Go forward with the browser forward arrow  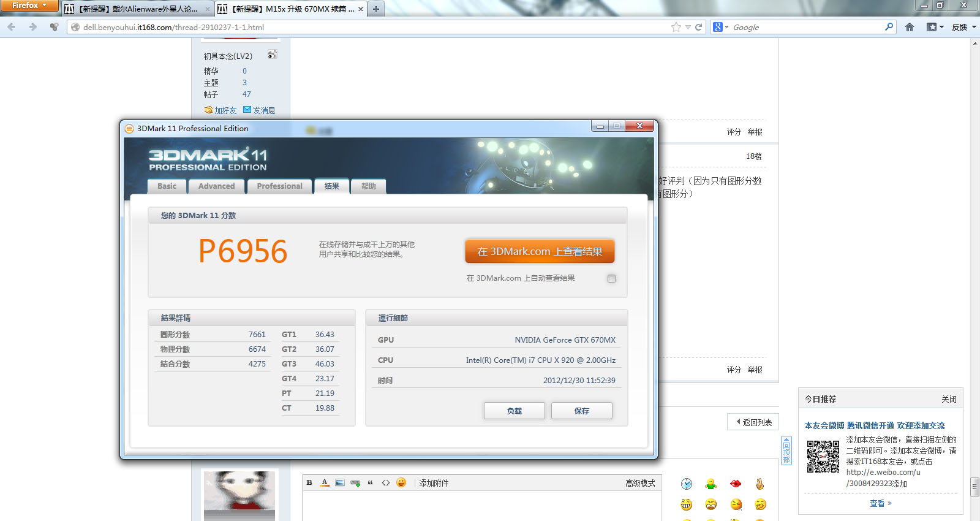pyautogui.click(x=33, y=27)
